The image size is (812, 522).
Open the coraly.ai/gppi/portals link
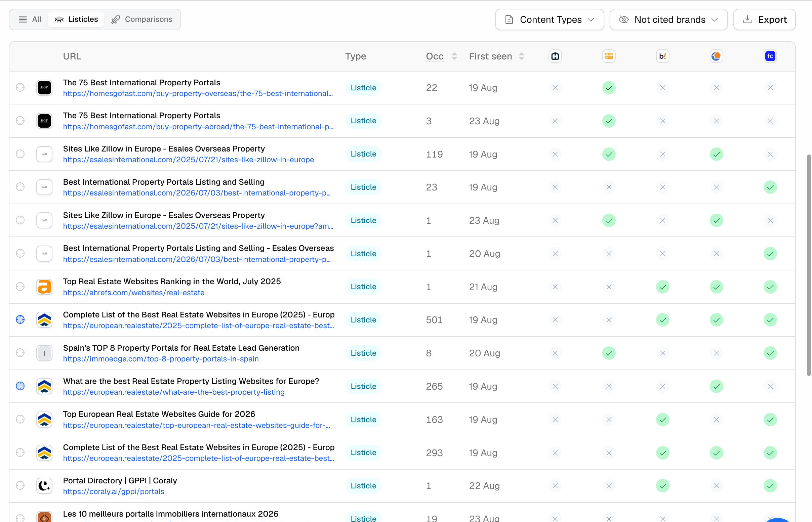pos(114,492)
